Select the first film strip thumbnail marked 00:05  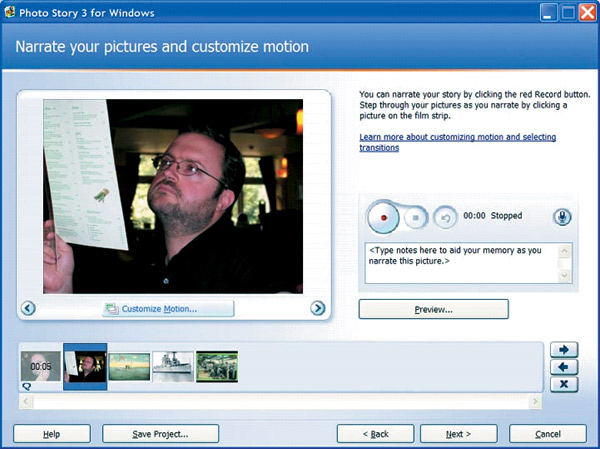[x=41, y=366]
